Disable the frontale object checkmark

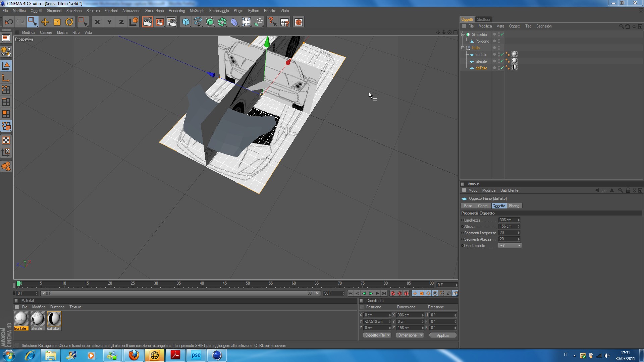click(x=502, y=54)
